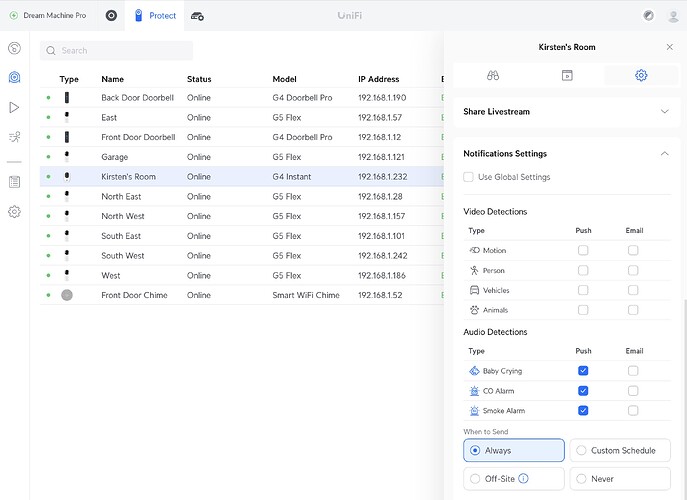Click the info icon beside Off-Site

tap(523, 479)
